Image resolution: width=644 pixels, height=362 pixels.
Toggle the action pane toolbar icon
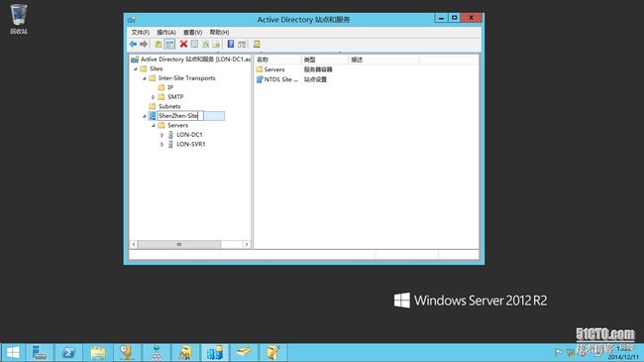point(242,44)
